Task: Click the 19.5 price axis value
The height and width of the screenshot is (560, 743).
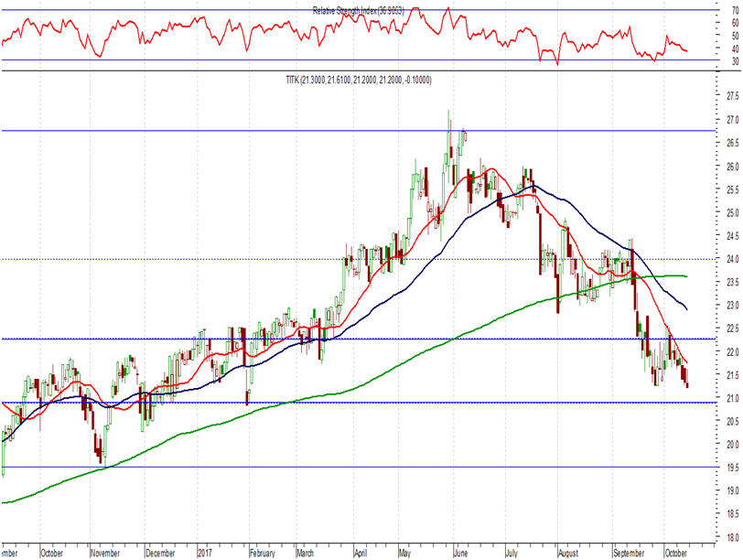Action: click(x=733, y=468)
